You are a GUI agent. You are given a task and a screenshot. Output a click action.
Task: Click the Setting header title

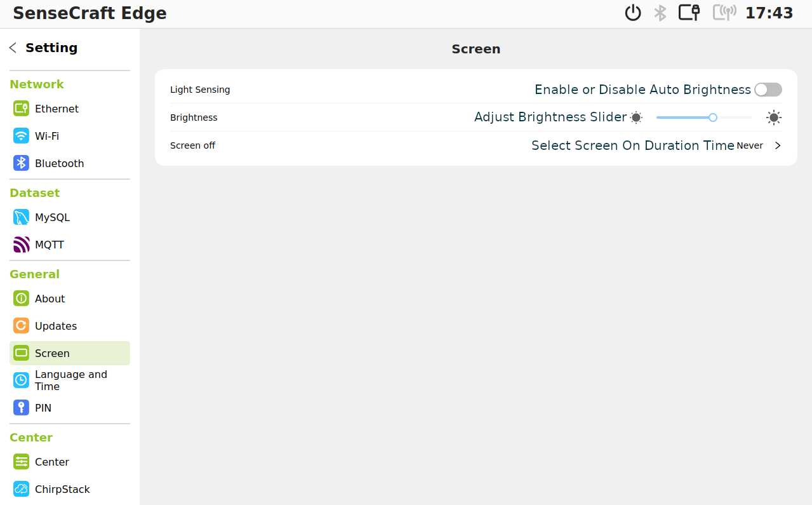click(x=51, y=48)
